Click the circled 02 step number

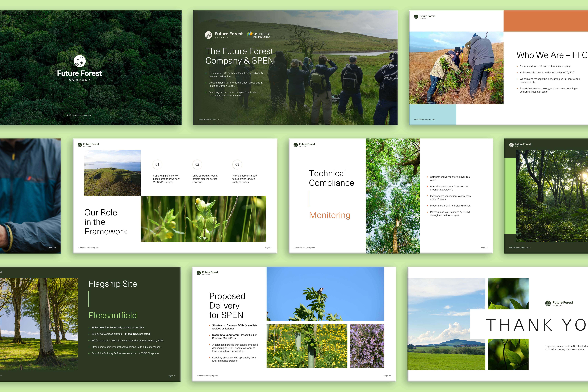point(197,165)
